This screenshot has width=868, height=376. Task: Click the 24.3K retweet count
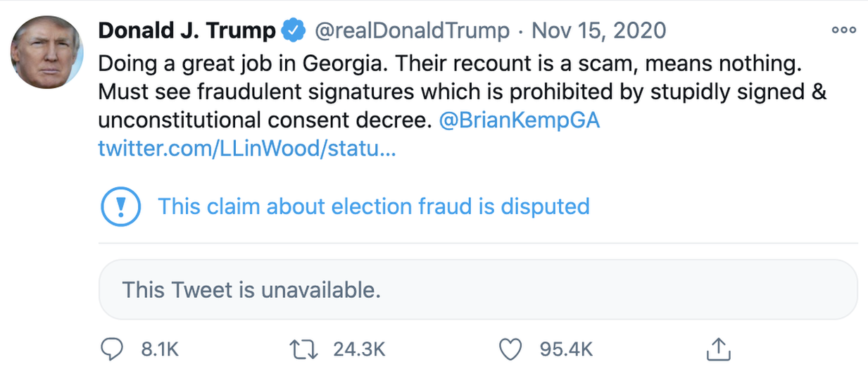coord(359,349)
